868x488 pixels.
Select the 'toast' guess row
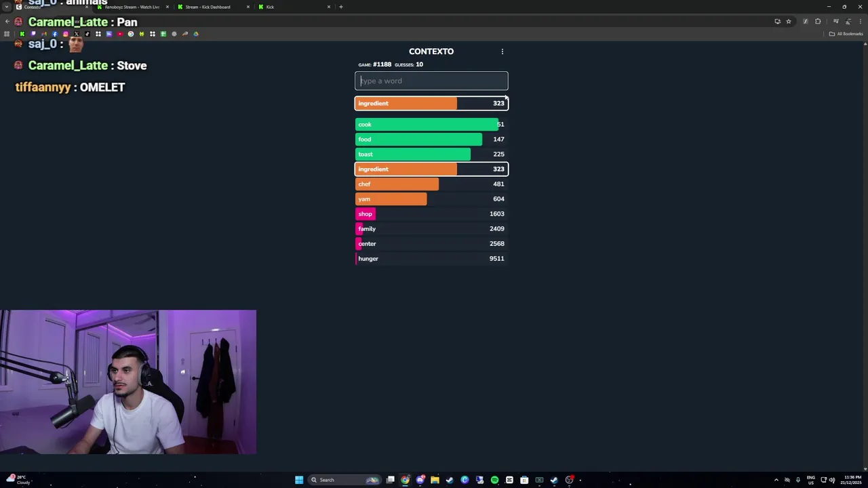[431, 154]
